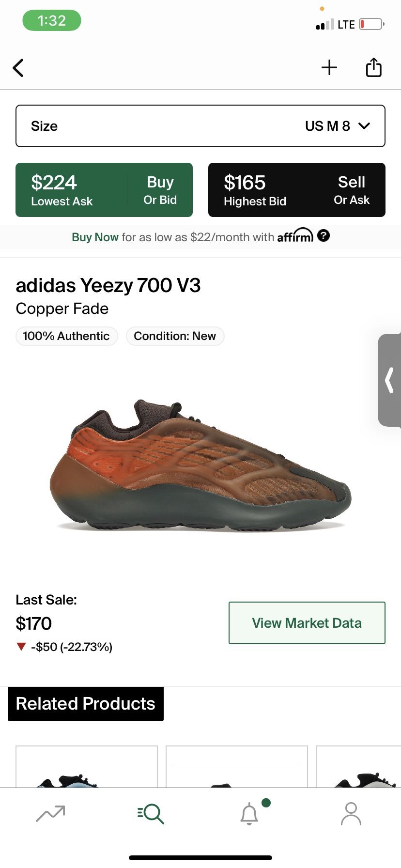Tap the Condition: New badge
Image resolution: width=401 pixels, height=868 pixels.
pyautogui.click(x=175, y=336)
